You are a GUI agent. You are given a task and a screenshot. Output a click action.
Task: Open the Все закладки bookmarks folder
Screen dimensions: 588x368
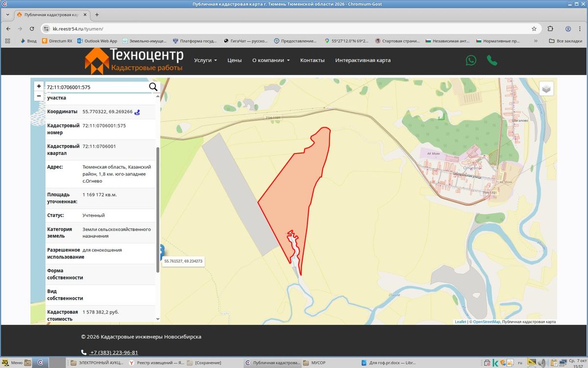pos(565,41)
